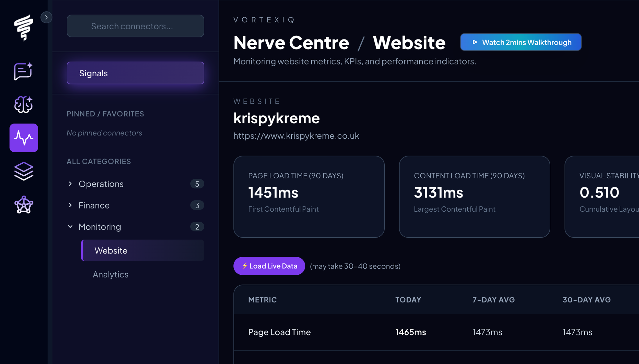Expand the Operations category
Viewport: 639px width, 364px height.
[101, 184]
